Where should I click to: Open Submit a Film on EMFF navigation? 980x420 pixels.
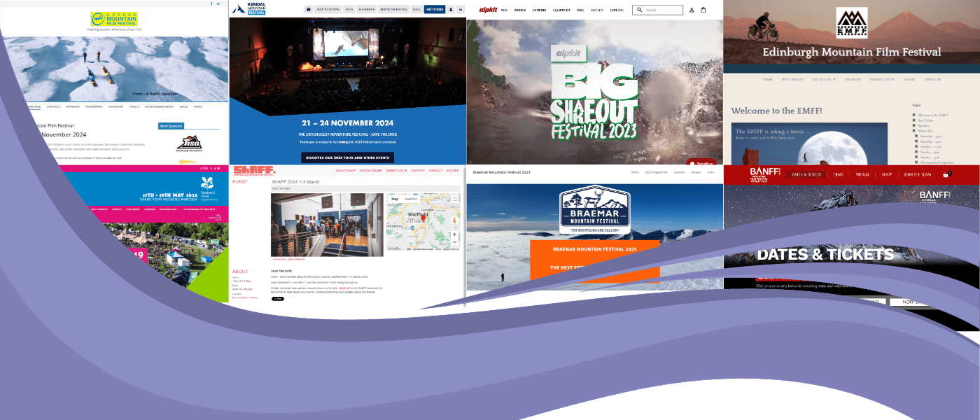click(x=881, y=79)
